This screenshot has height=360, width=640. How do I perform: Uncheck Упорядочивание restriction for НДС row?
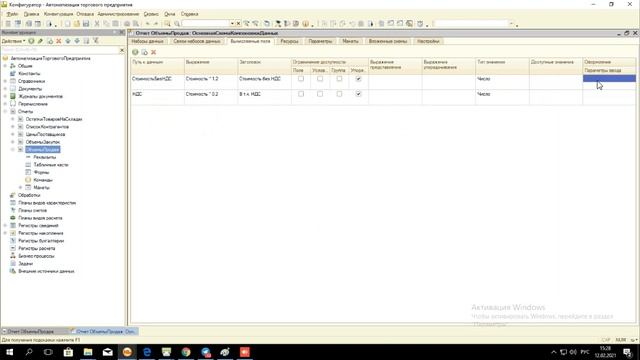[358, 94]
